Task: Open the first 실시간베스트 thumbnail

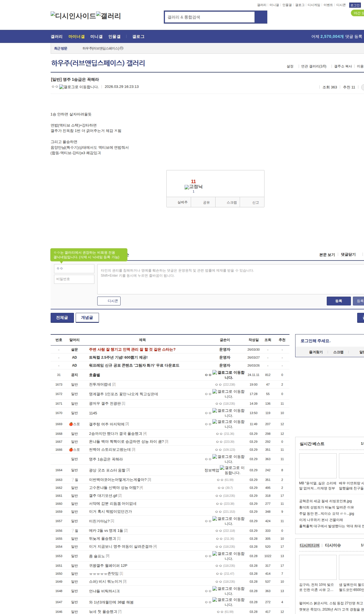Action: pyautogui.click(x=318, y=466)
